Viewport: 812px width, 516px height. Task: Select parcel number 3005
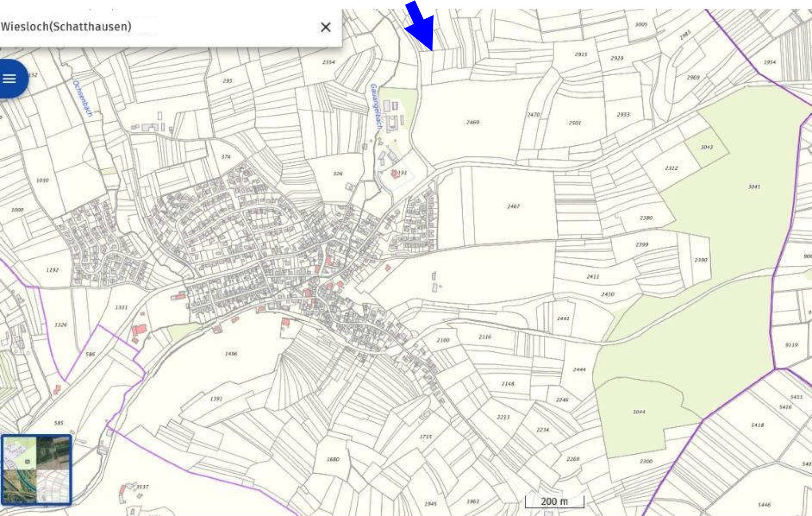pyautogui.click(x=641, y=24)
